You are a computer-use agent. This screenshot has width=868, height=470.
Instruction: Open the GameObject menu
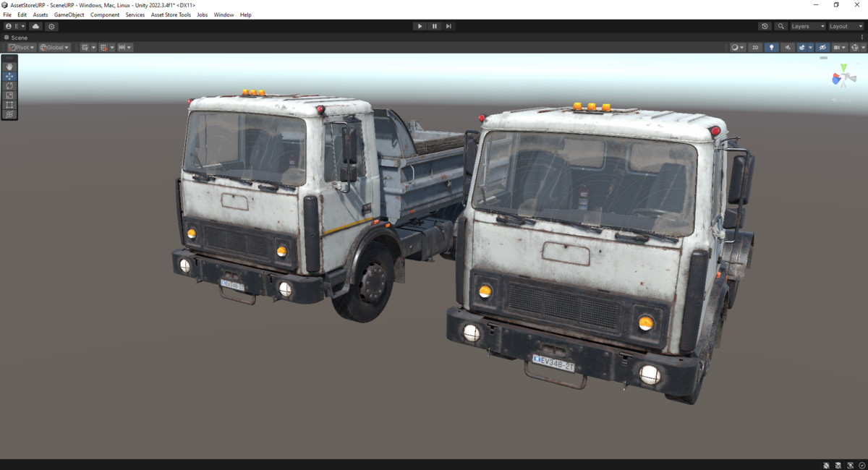point(69,14)
